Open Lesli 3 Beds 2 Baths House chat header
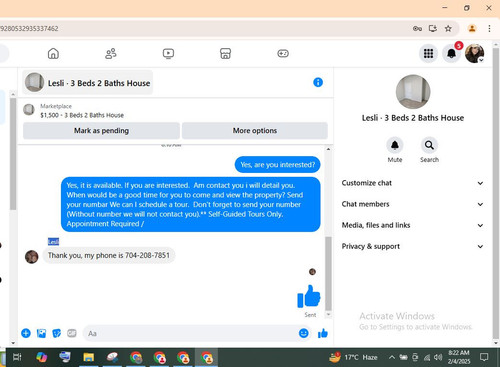The height and width of the screenshot is (367, 500). tap(88, 83)
